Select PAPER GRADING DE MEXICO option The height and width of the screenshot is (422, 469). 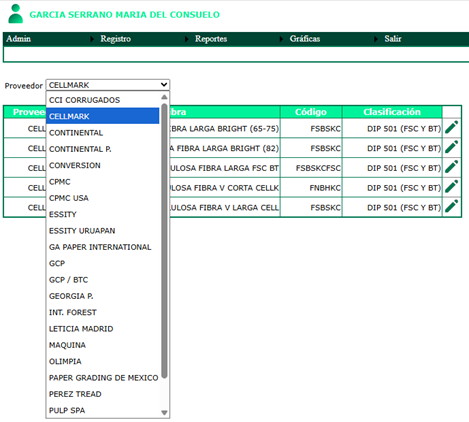pos(103,378)
